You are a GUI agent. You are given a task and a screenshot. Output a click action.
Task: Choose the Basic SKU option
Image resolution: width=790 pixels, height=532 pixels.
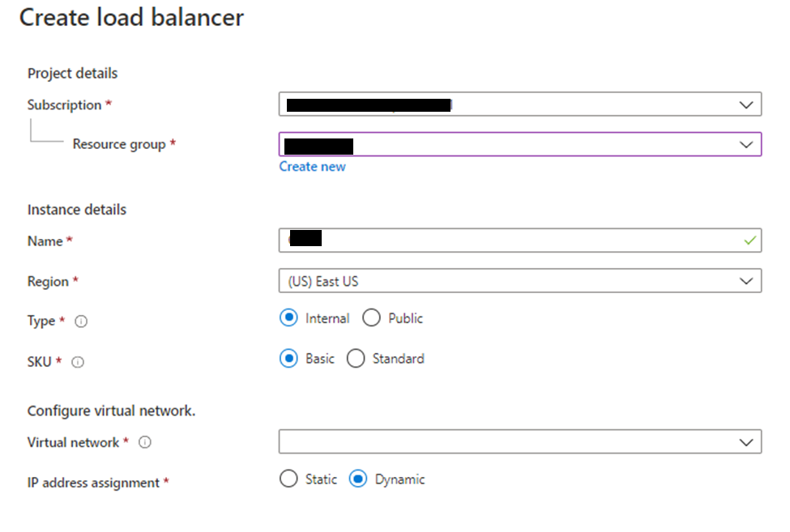pyautogui.click(x=288, y=359)
